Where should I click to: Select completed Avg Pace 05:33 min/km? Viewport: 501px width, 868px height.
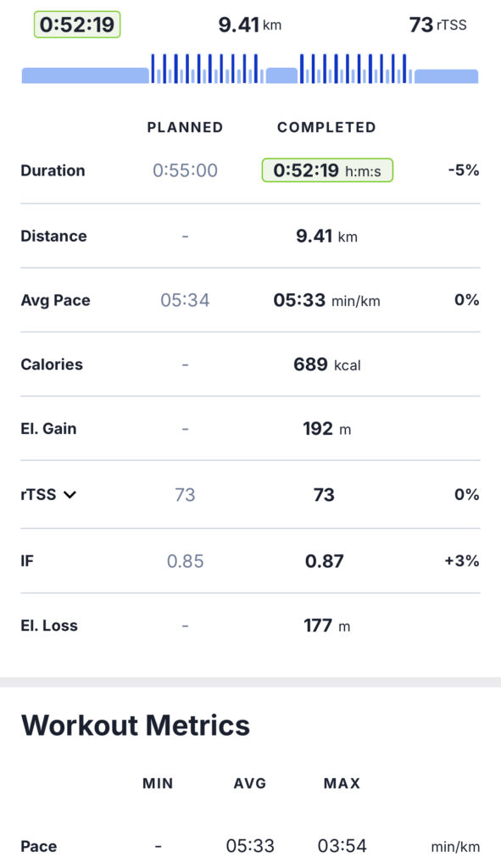(x=326, y=301)
